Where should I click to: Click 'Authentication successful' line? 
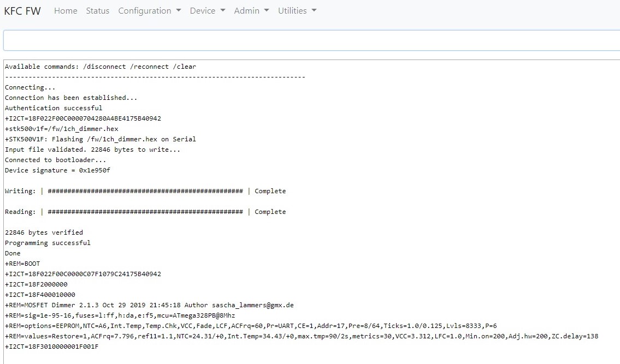coord(54,108)
